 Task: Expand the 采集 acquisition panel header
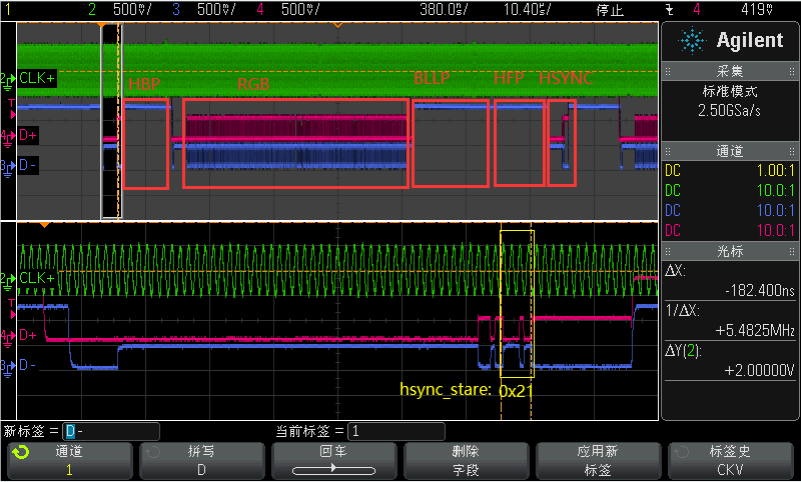pos(730,73)
